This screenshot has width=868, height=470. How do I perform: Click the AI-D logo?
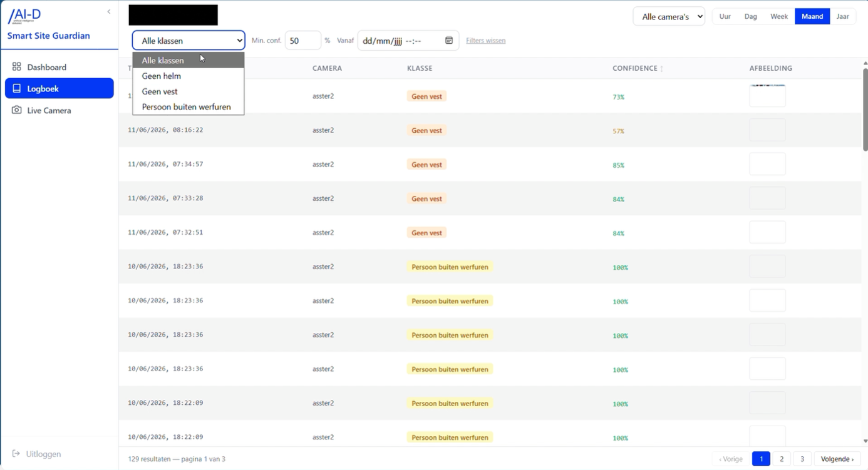pos(25,16)
